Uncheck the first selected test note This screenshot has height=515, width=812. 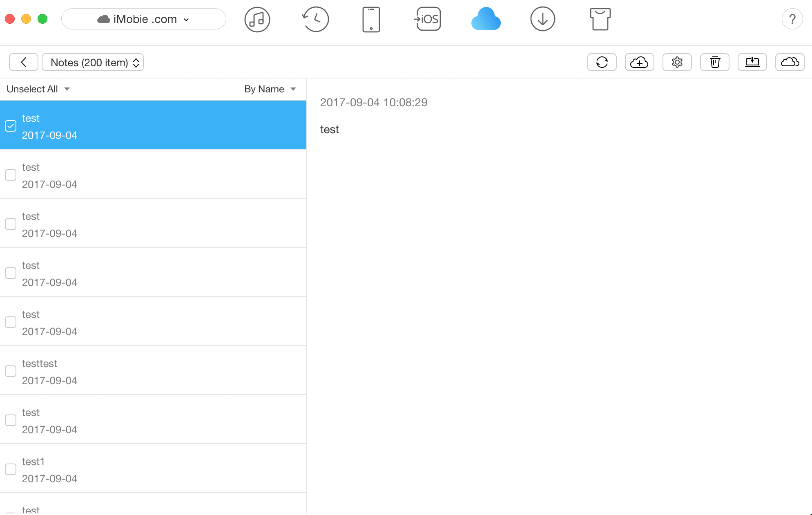pyautogui.click(x=10, y=126)
